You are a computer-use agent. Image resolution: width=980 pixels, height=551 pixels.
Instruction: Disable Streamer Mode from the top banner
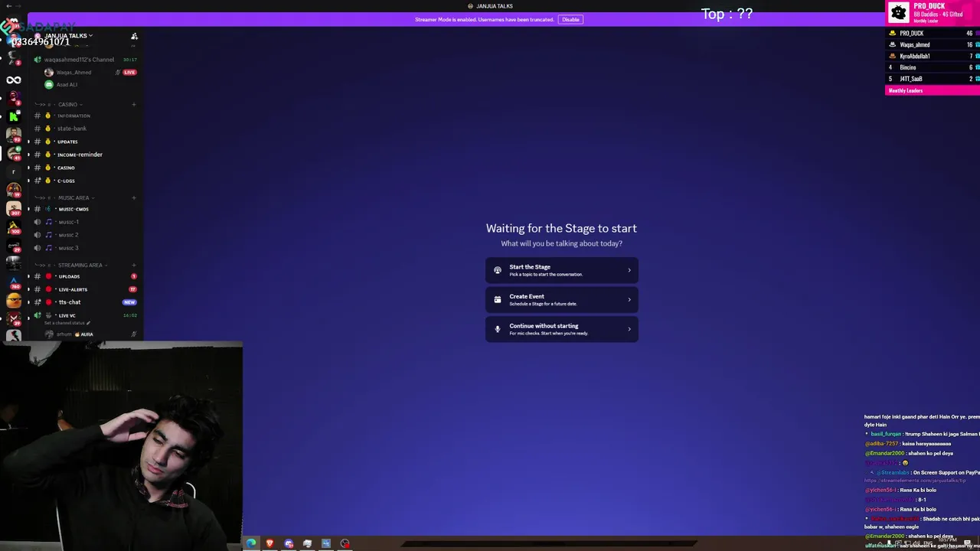(x=570, y=19)
